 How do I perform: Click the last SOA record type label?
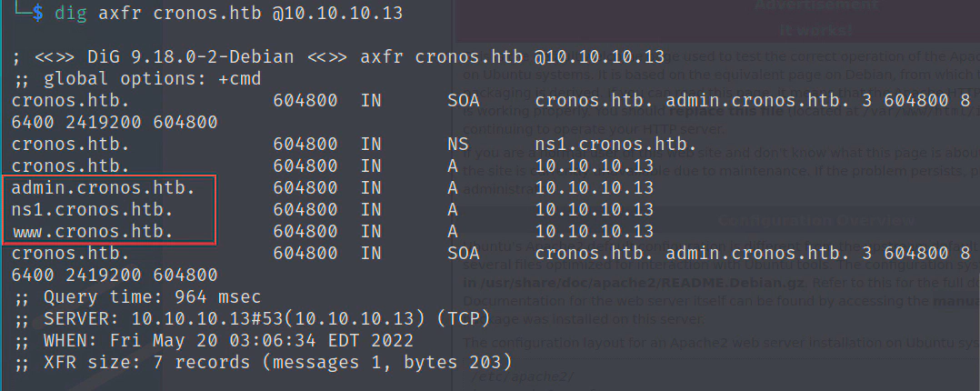[x=463, y=253]
